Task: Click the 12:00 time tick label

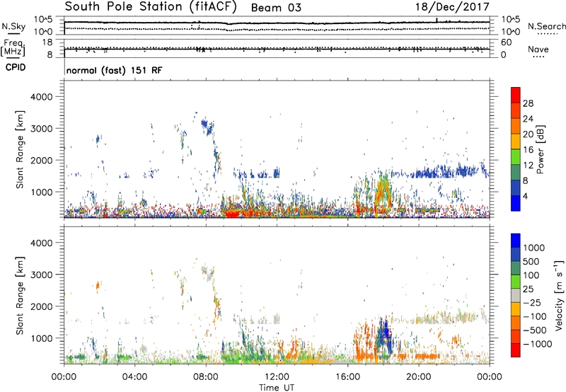Action: point(277,376)
